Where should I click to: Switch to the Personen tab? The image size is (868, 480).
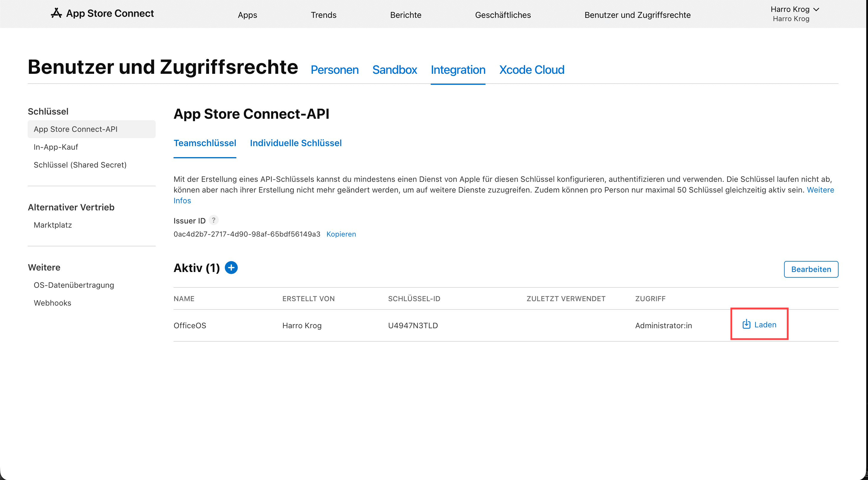pos(335,70)
